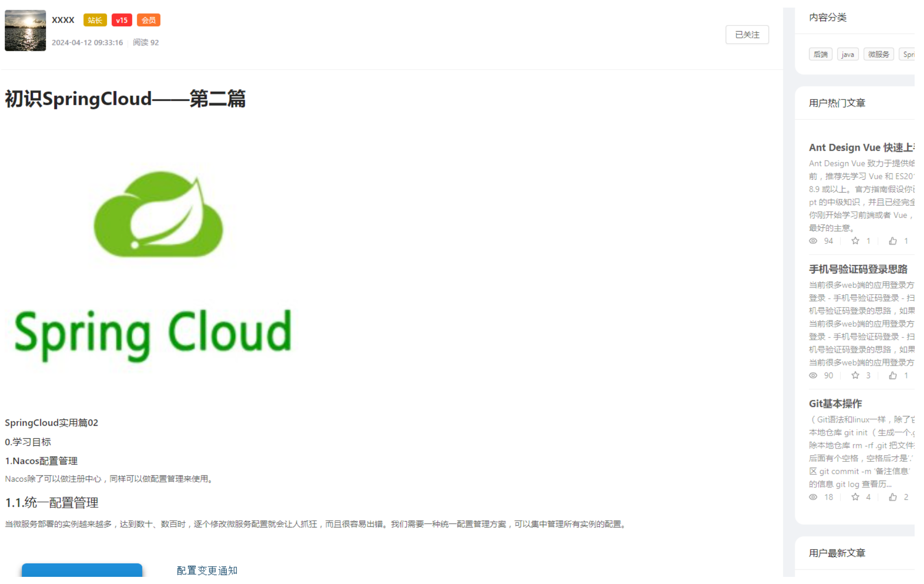Click the article title 初识SpringCloud——第二篇
The image size is (924, 584).
click(x=125, y=99)
